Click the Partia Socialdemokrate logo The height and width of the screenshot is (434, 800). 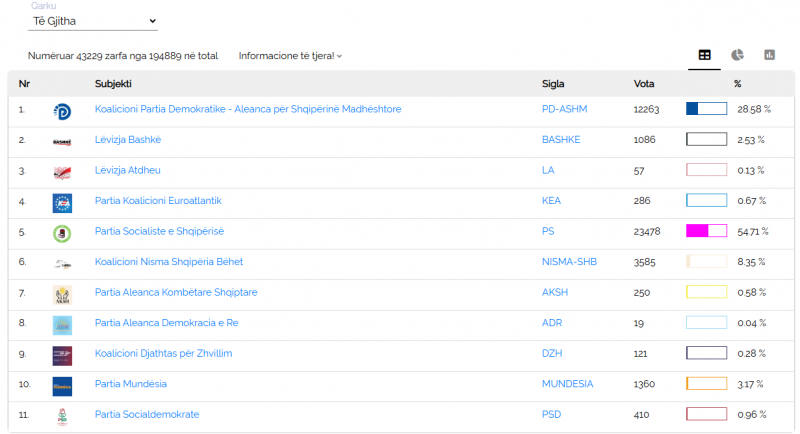click(x=62, y=417)
